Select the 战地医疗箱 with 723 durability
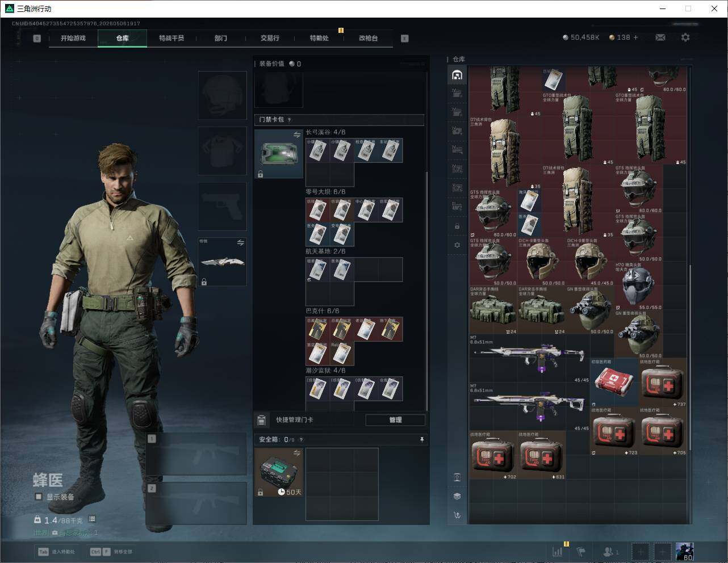Viewport: 728px width, 563px height. (x=614, y=431)
